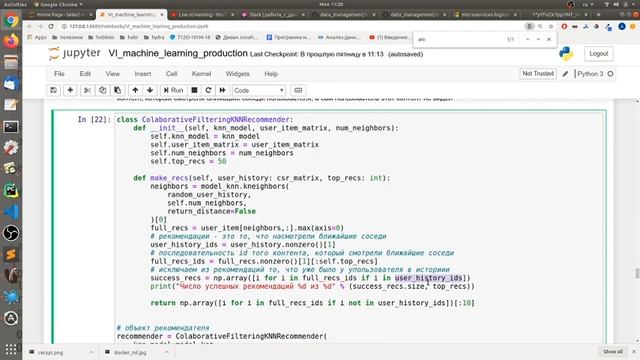
Task: Close the VI_machine_learning tab
Action: 162,14
